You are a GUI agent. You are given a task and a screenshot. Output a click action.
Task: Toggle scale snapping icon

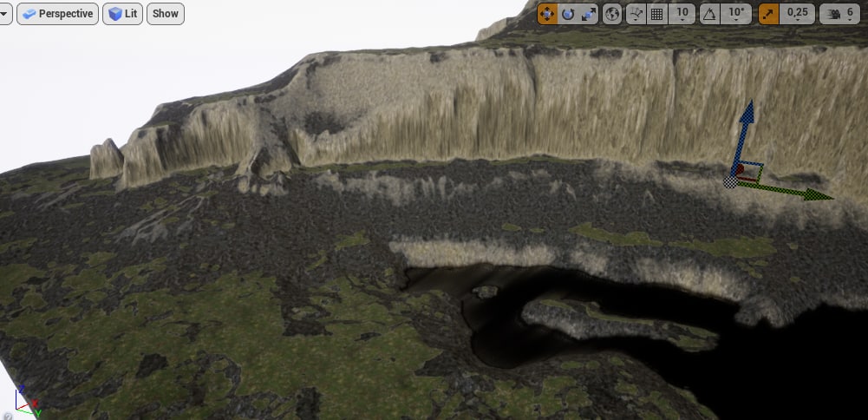768,14
